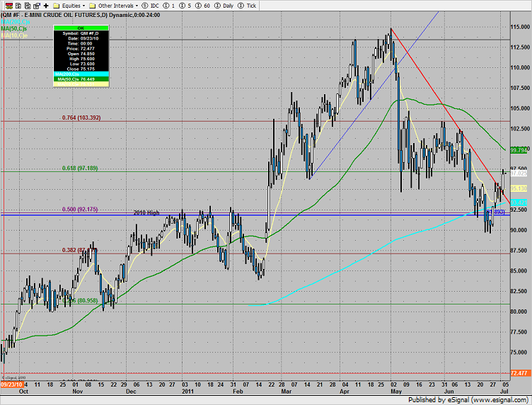Click the Published by eSignal link text
This screenshot has width=532, height=405.
(468, 400)
